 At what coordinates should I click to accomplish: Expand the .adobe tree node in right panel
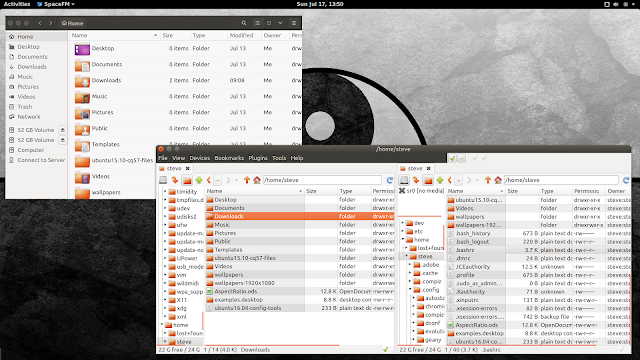point(410,265)
